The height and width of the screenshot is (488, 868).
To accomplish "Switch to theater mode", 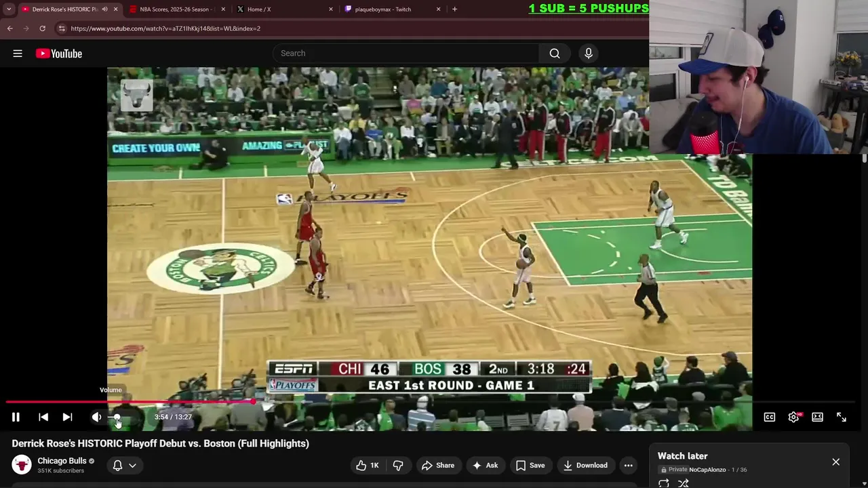I will tap(817, 417).
